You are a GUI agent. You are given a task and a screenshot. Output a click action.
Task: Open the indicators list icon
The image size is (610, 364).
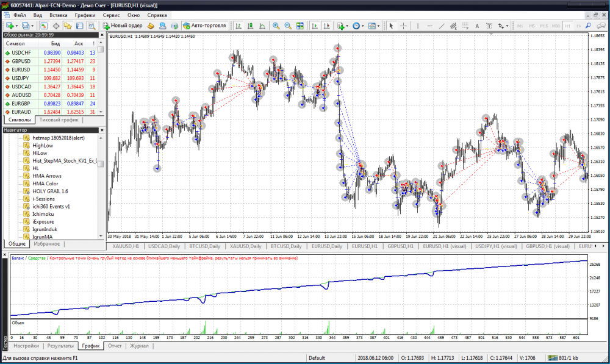341,26
